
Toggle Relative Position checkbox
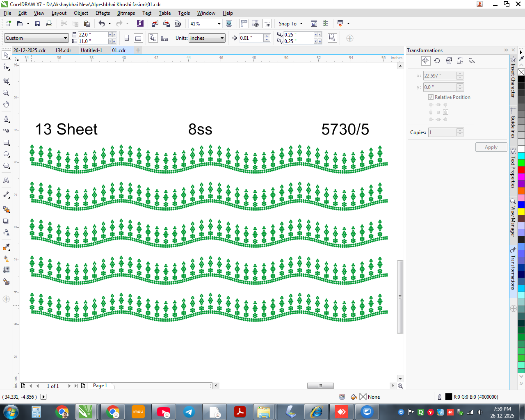(431, 97)
